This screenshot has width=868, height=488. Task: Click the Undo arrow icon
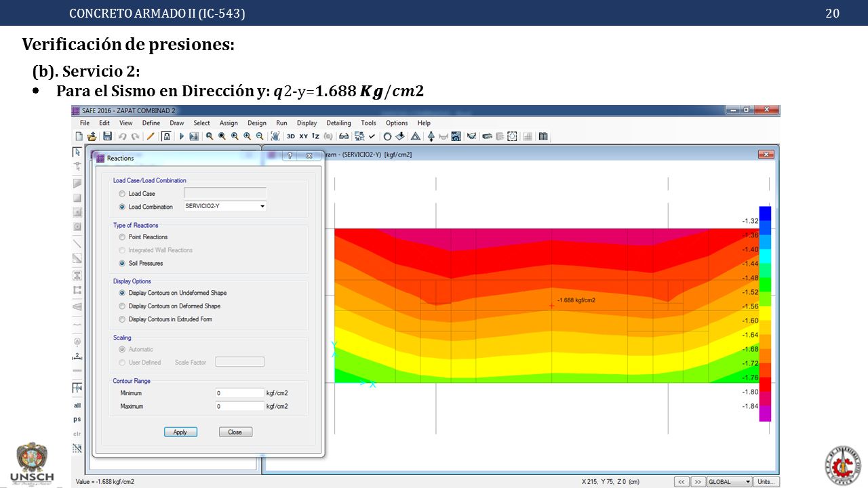coord(122,136)
